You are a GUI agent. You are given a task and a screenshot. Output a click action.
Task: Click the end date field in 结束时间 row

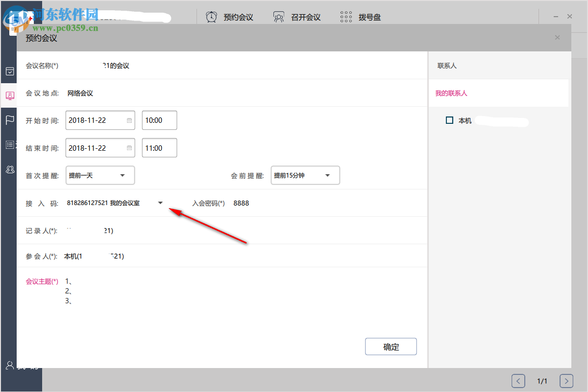(100, 148)
